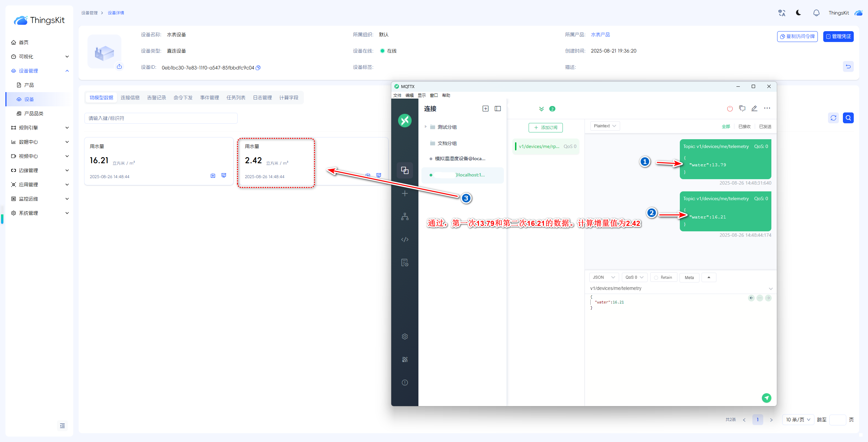Image resolution: width=868 pixels, height=442 pixels.
Task: Collapse the sidebar menu toggle
Action: 62,426
